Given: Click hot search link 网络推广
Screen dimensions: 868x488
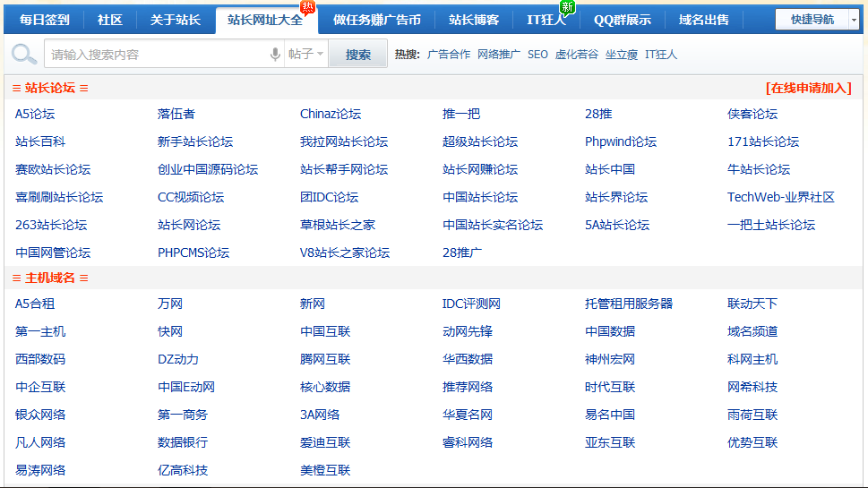Looking at the screenshot, I should point(499,55).
